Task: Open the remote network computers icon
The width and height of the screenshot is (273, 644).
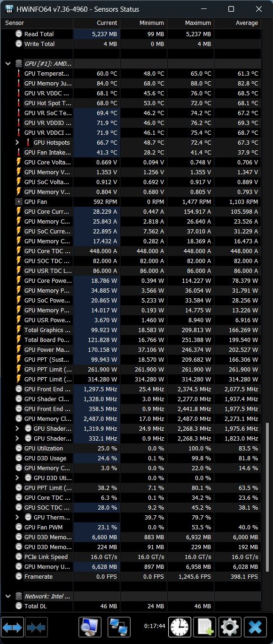Action: coord(119,627)
